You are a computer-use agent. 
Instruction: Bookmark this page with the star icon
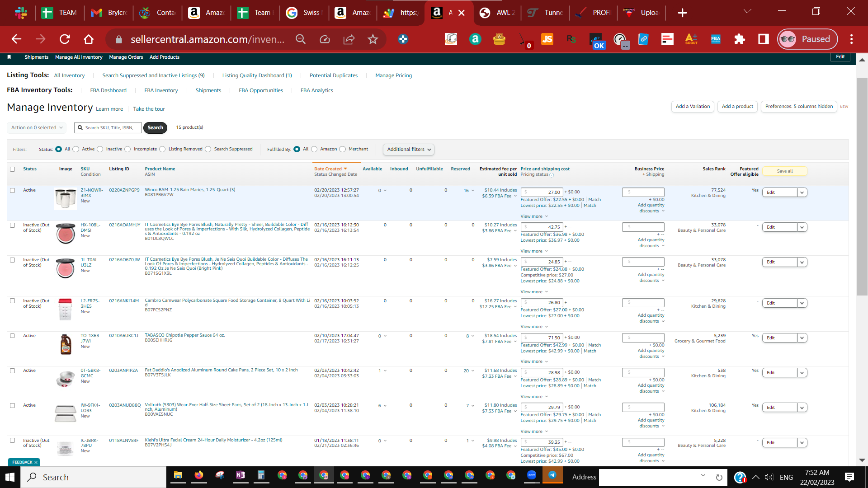coord(373,39)
